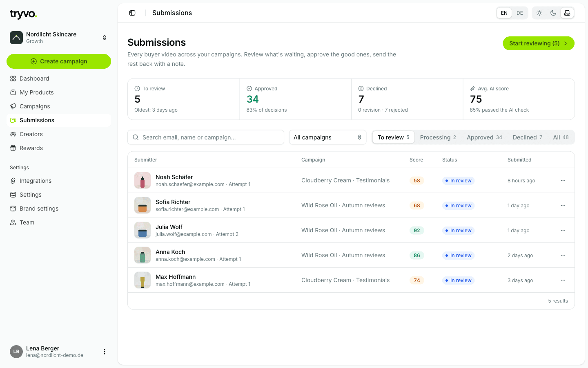The image size is (588, 368).
Task: Open Julia Wolf's product thumbnail
Action: pyautogui.click(x=143, y=230)
